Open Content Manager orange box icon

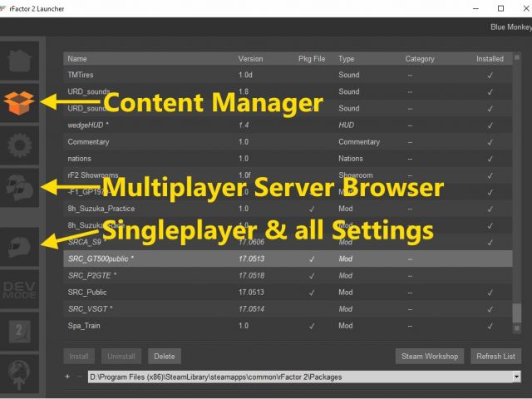(x=20, y=102)
